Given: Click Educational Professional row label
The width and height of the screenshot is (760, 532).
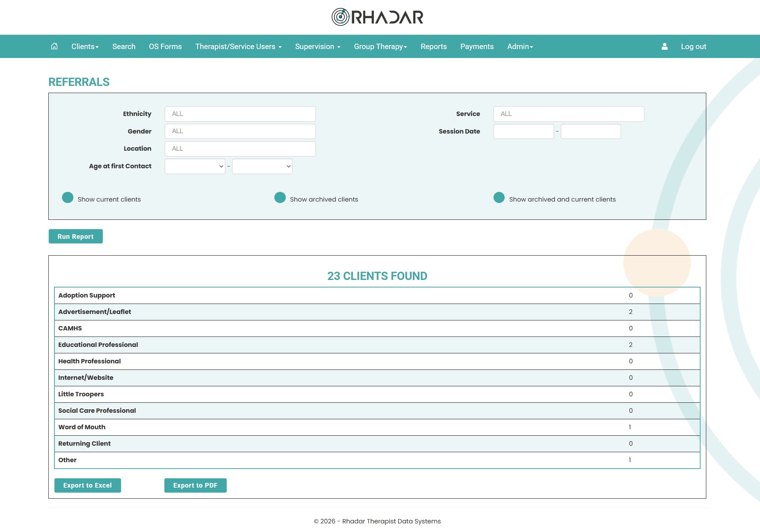Looking at the screenshot, I should [x=98, y=345].
